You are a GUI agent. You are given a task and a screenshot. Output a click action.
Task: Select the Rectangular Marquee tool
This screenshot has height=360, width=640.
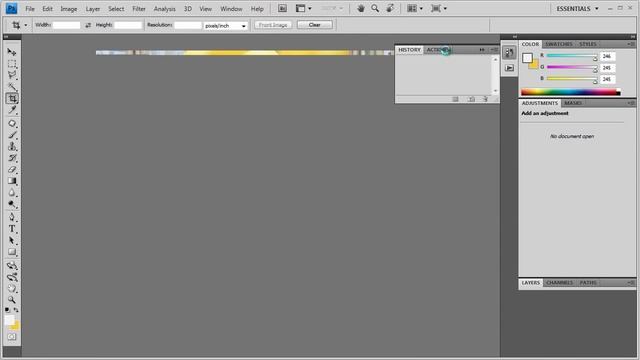(x=12, y=64)
